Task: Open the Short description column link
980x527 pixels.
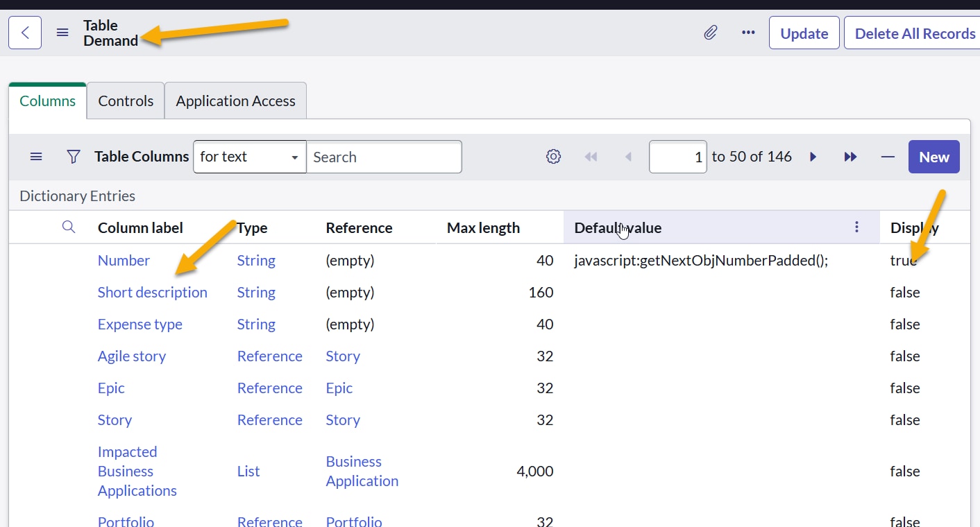Action: 152,292
